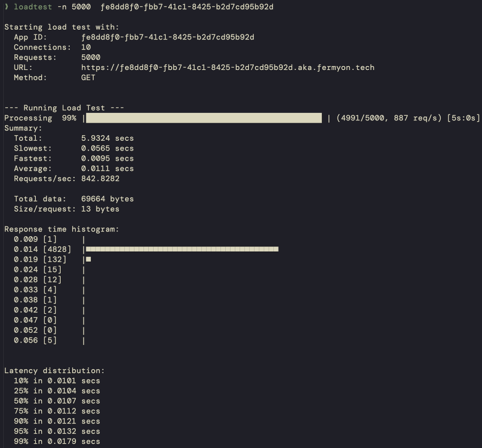Click the Average value 0.0111 secs
This screenshot has height=448, width=482.
click(x=107, y=169)
